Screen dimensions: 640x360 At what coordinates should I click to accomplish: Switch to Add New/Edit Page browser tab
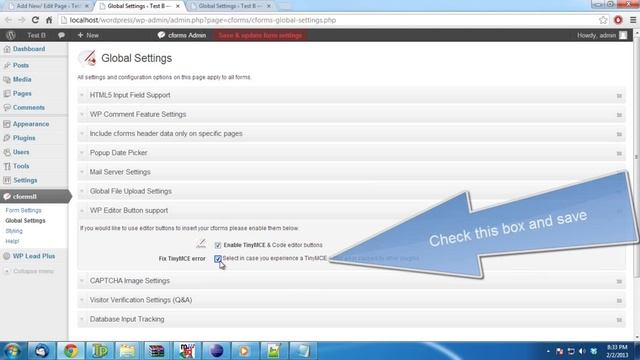click(x=48, y=6)
